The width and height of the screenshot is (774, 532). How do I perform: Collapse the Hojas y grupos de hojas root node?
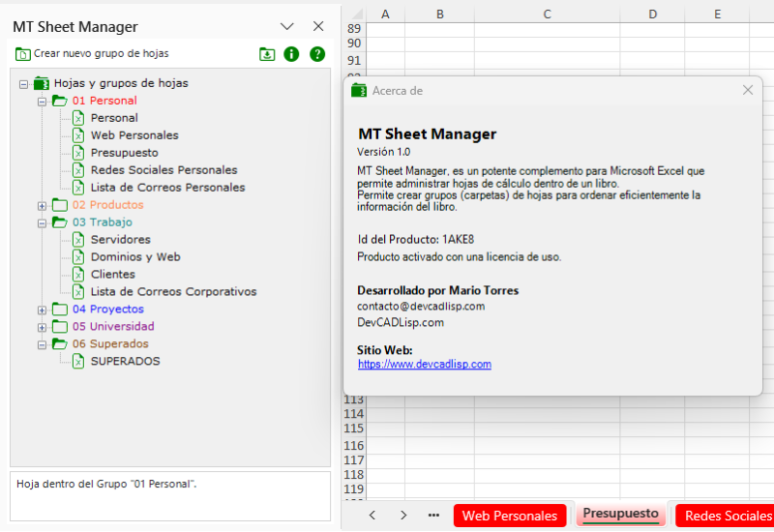click(23, 84)
